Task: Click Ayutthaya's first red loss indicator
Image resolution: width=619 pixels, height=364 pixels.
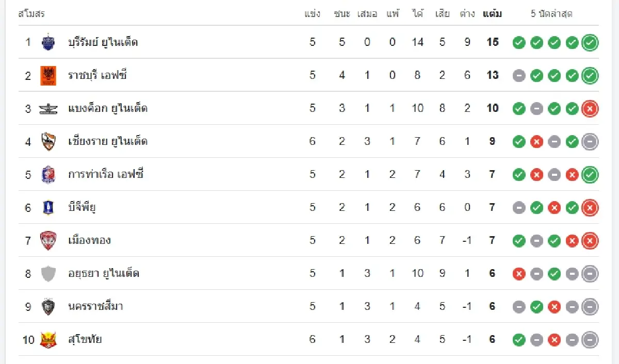Action: pos(519,274)
